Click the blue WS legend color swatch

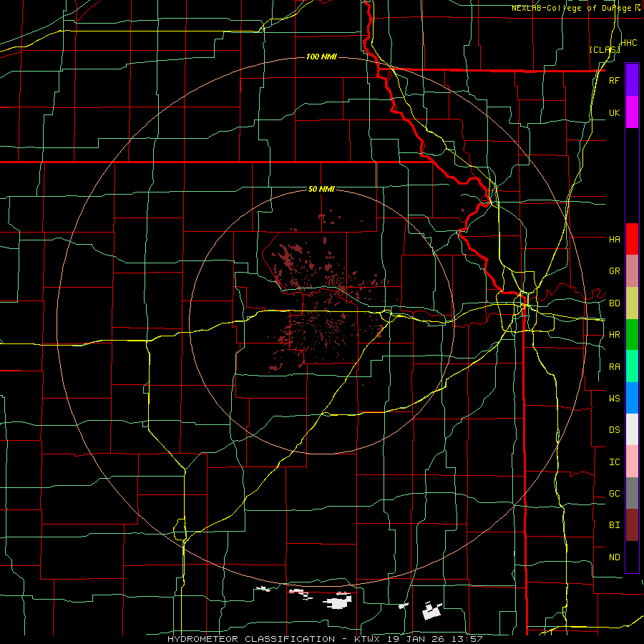point(632,398)
